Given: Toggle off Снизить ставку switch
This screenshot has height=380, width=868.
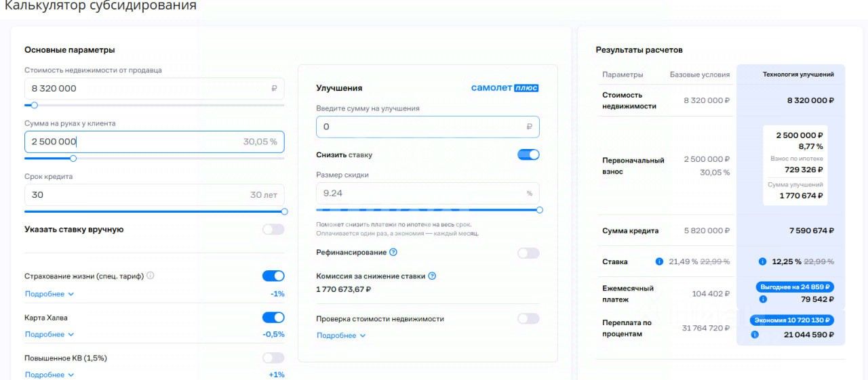Looking at the screenshot, I should click(x=528, y=154).
